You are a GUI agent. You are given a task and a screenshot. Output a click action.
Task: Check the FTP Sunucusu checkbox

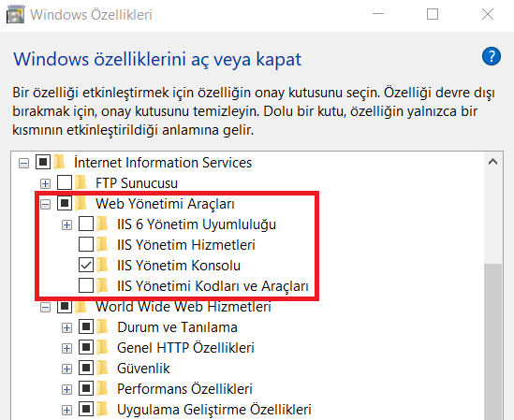(65, 182)
